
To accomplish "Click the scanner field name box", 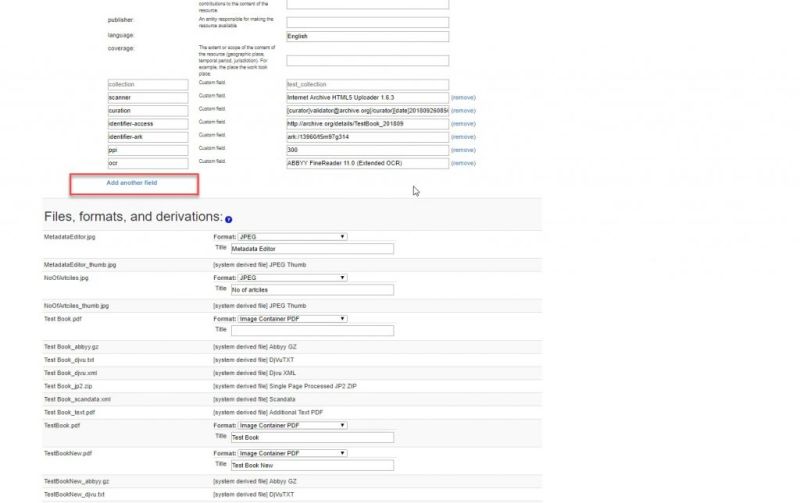I will 148,97.
